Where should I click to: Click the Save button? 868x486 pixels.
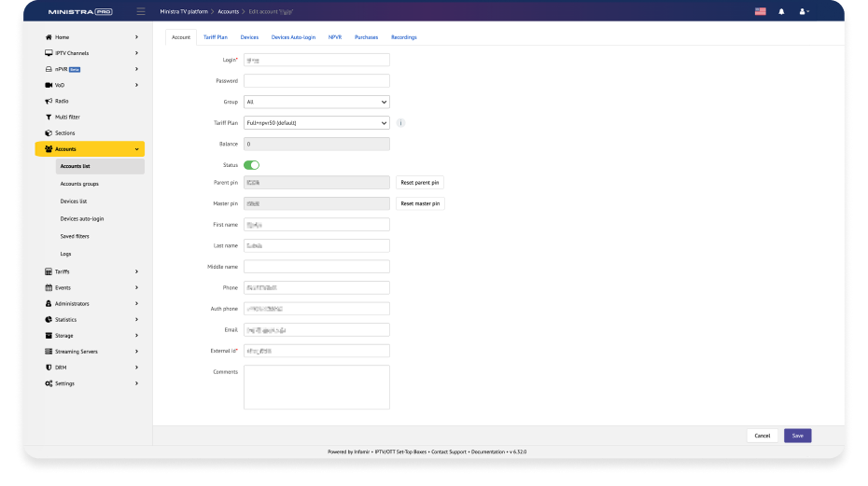click(797, 436)
